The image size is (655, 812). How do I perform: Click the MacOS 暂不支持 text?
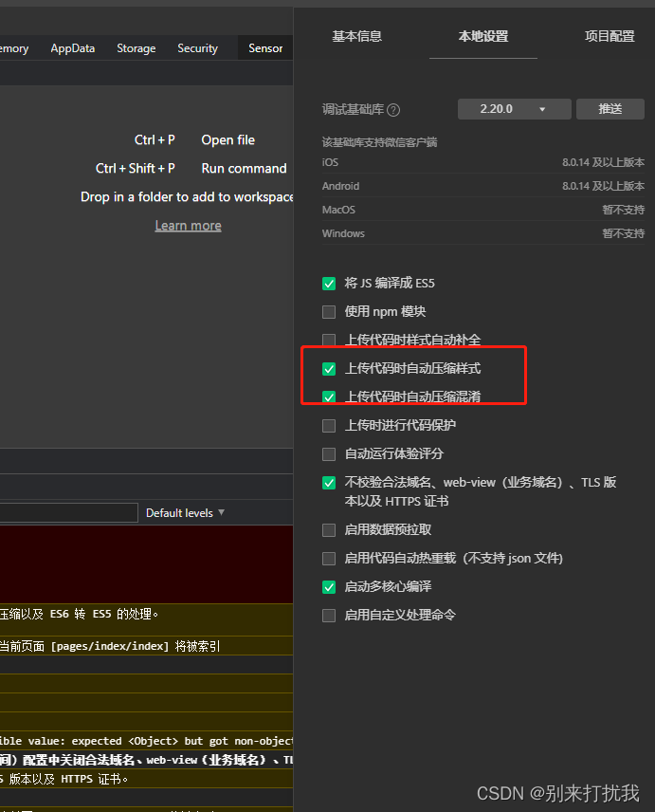click(x=624, y=210)
